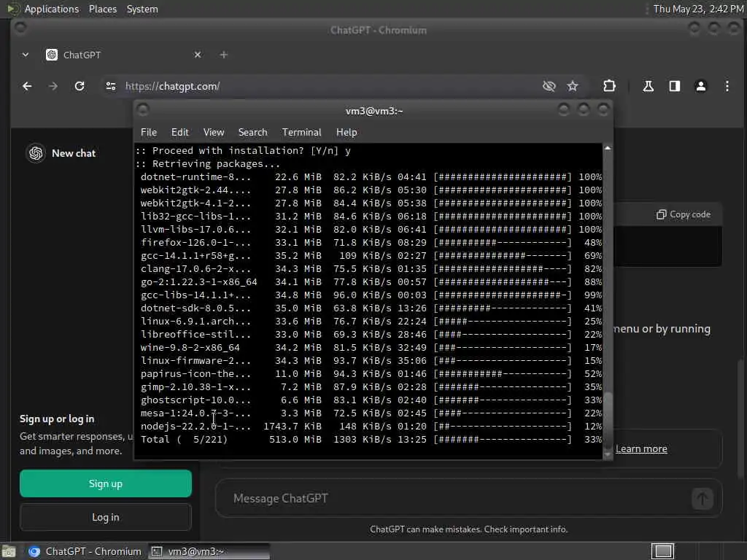Open the Chromium profile avatar icon
The image size is (747, 560).
click(x=701, y=86)
